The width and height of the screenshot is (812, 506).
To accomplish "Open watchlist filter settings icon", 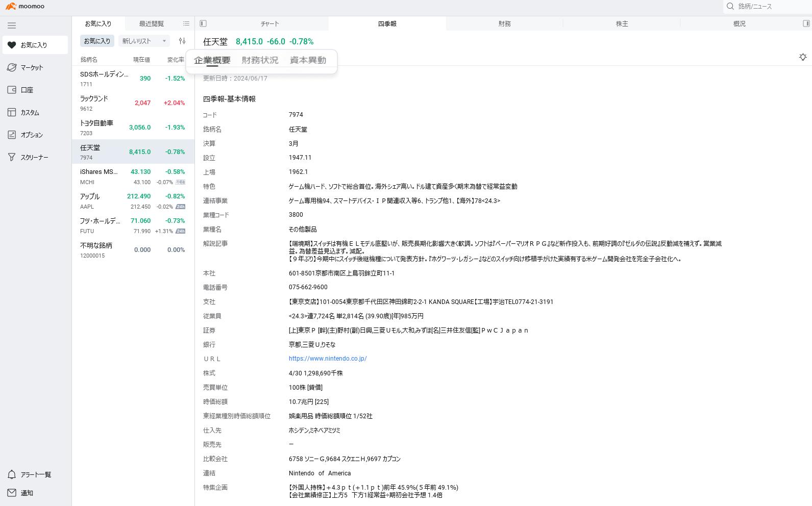I will click(x=182, y=41).
